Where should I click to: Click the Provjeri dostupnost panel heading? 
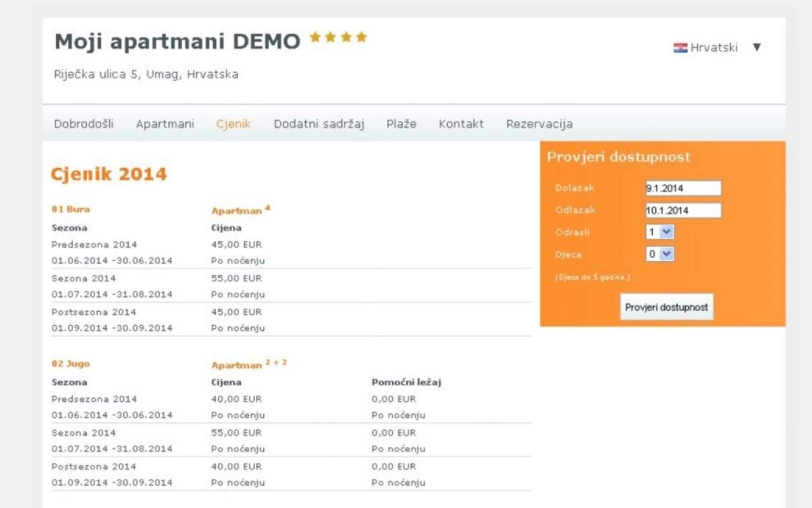click(x=619, y=157)
